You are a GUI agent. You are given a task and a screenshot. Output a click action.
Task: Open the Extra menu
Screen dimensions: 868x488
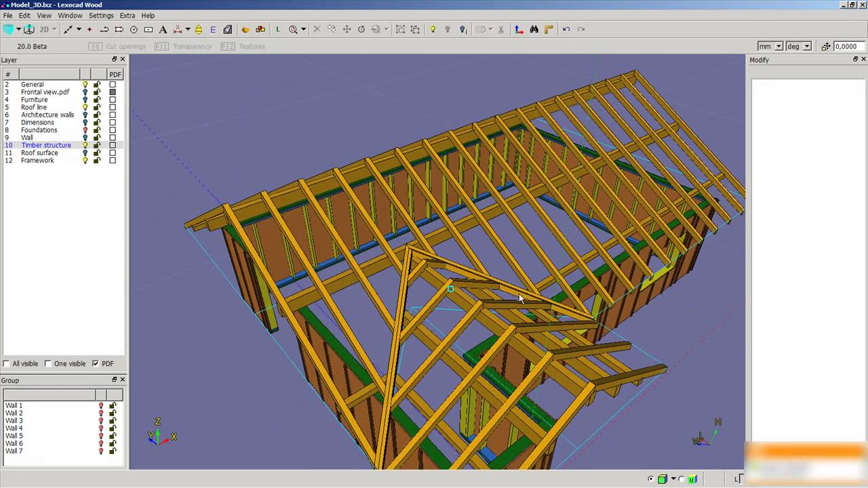coord(127,15)
